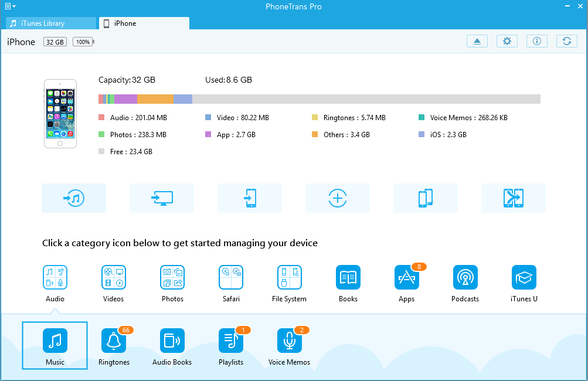The height and width of the screenshot is (381, 588).
Task: Select the Podcasts icon
Action: (x=465, y=277)
